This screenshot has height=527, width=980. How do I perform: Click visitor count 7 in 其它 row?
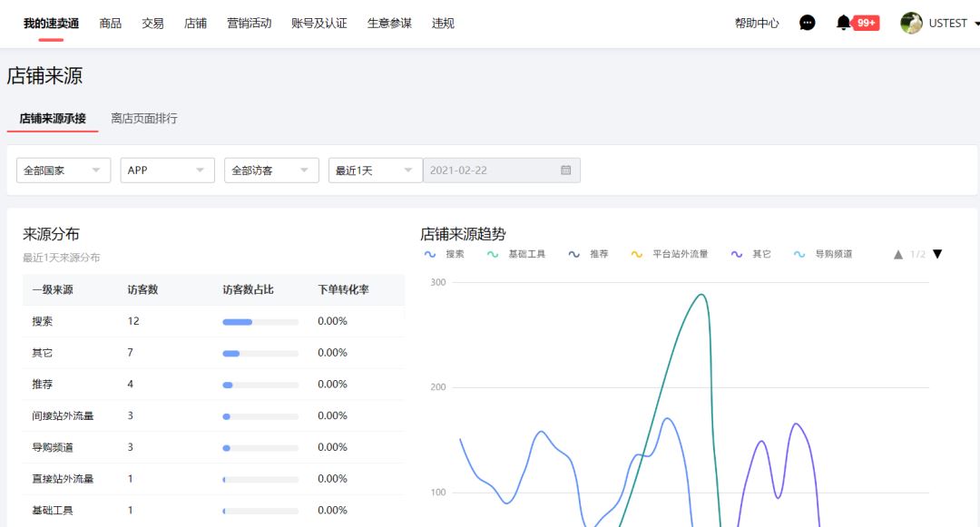pyautogui.click(x=130, y=353)
